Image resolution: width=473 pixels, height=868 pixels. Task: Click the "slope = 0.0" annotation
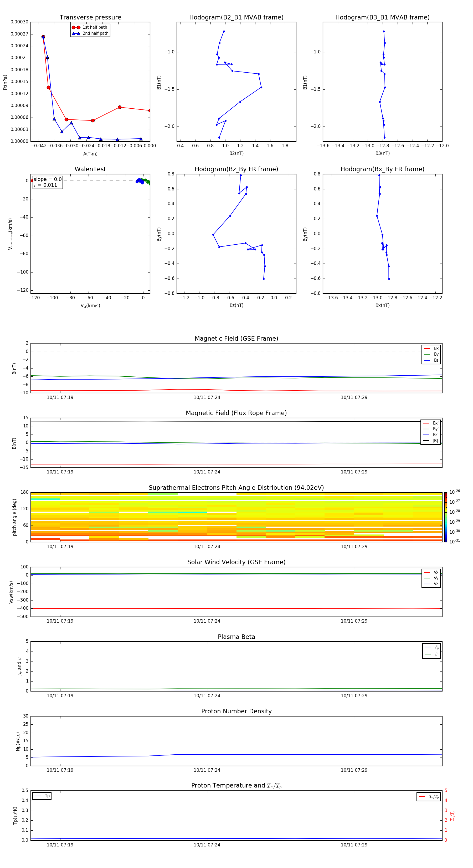(48, 179)
